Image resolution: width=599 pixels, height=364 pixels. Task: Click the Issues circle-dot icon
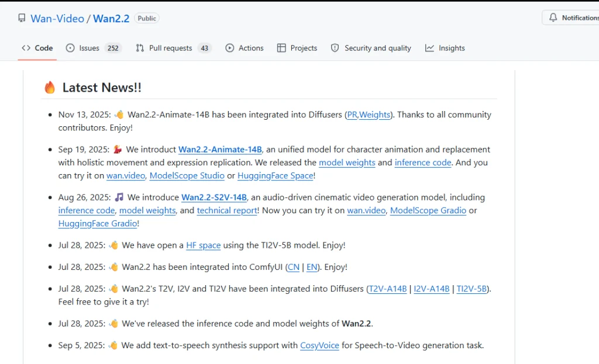[70, 48]
